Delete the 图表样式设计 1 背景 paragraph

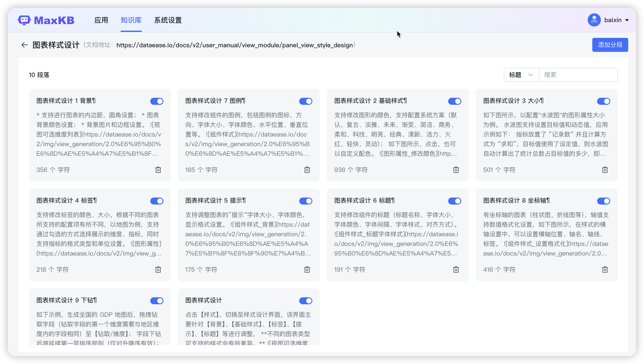[158, 170]
